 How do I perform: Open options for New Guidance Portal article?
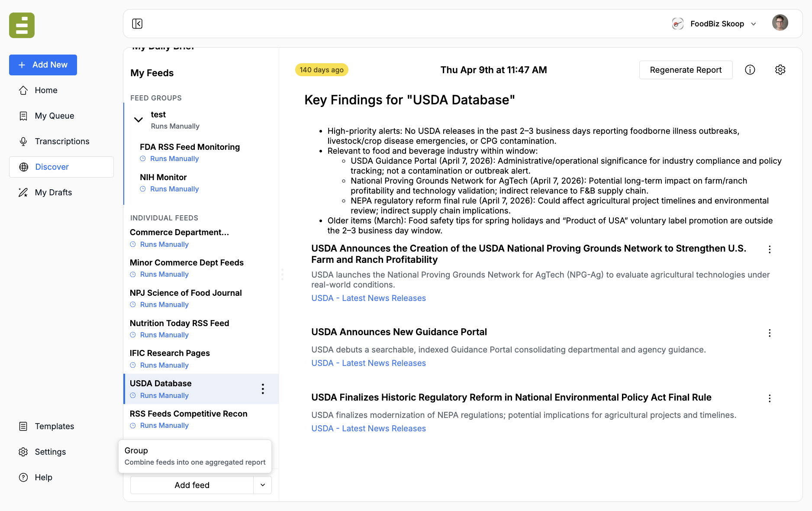point(770,333)
